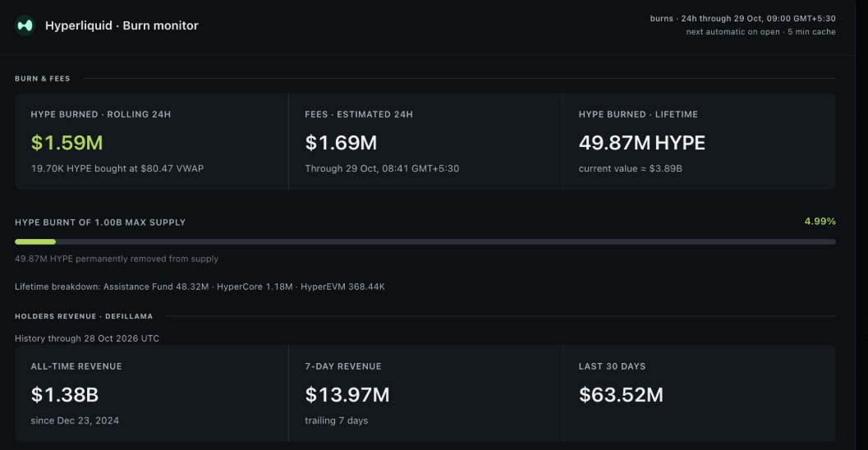Click the $13.97M seven-day revenue value
Screen dimensions: 868x450
pos(347,395)
